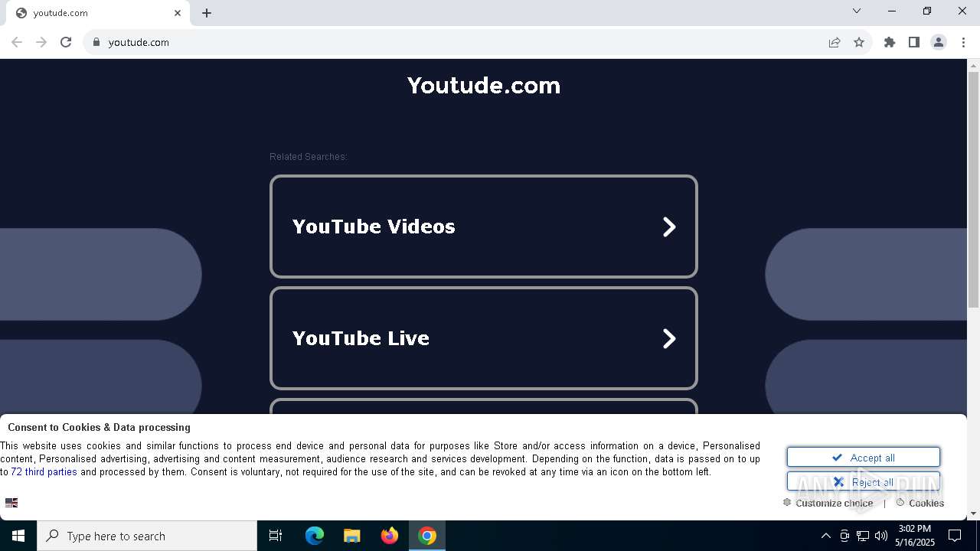Open the volume control in the tray
This screenshot has width=980, height=551.
(x=881, y=536)
